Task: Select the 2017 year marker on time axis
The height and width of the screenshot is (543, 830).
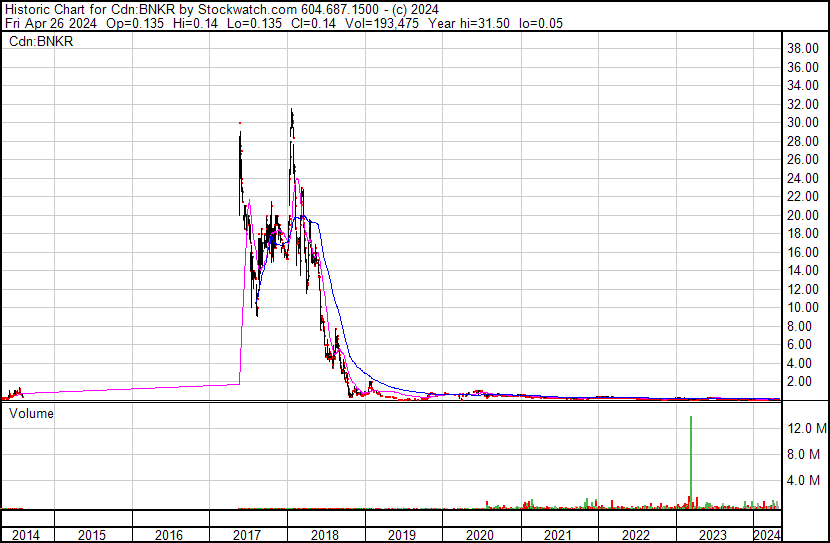Action: [x=248, y=535]
